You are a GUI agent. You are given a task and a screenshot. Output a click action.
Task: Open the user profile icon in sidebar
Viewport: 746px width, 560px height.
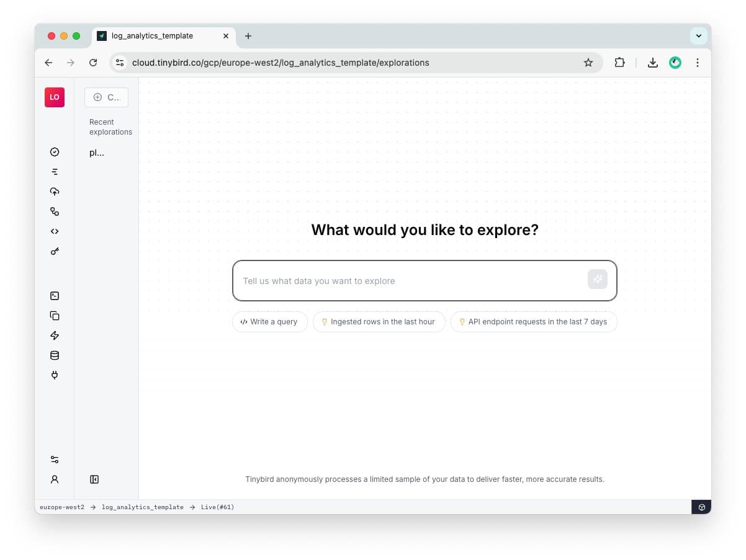click(x=55, y=479)
